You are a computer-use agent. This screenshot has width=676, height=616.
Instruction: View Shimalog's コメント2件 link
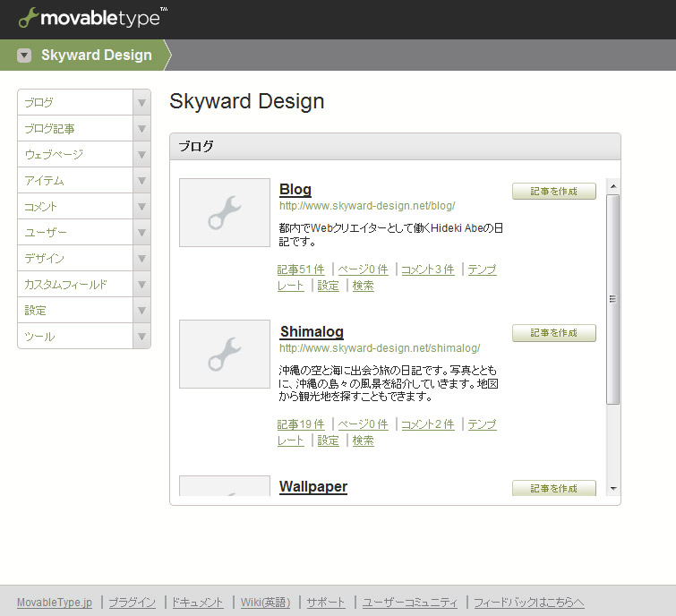[428, 424]
